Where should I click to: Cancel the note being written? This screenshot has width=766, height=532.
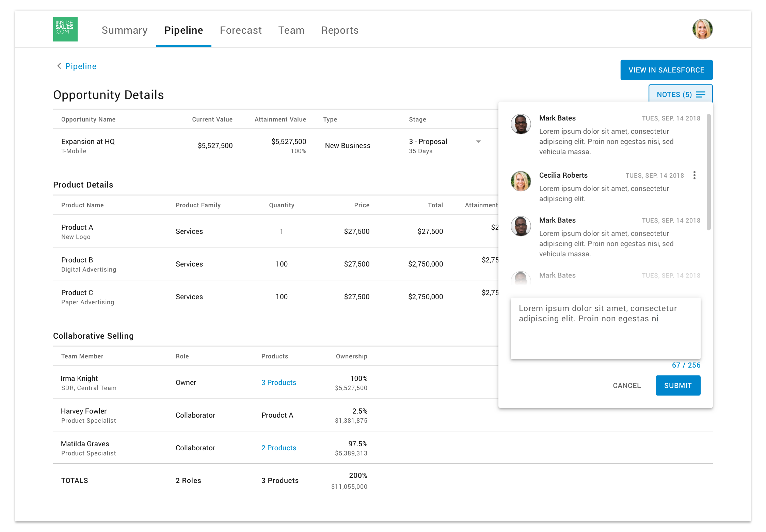626,386
